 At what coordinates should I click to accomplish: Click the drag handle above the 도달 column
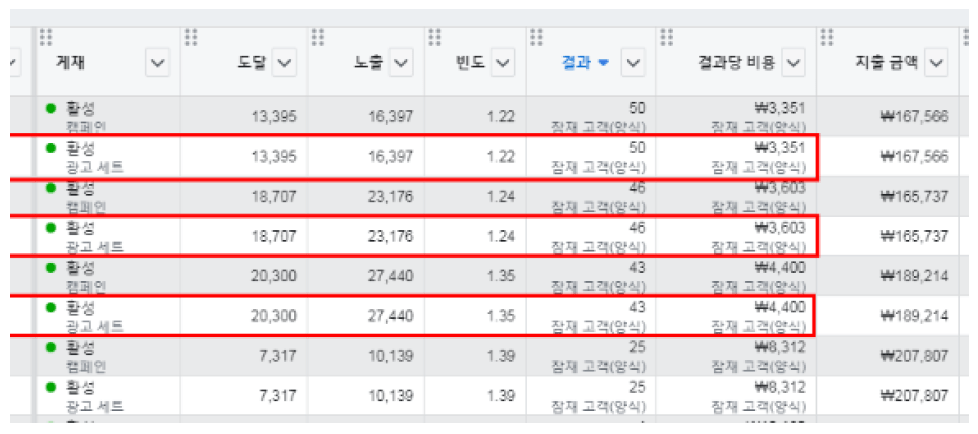(191, 37)
